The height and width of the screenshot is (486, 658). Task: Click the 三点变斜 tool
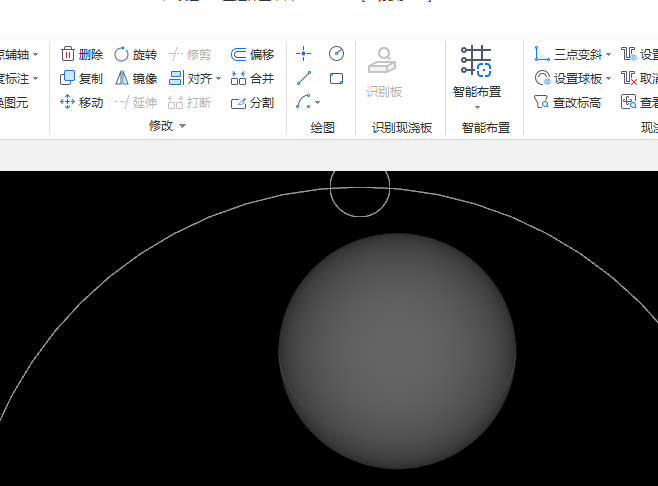coord(568,54)
